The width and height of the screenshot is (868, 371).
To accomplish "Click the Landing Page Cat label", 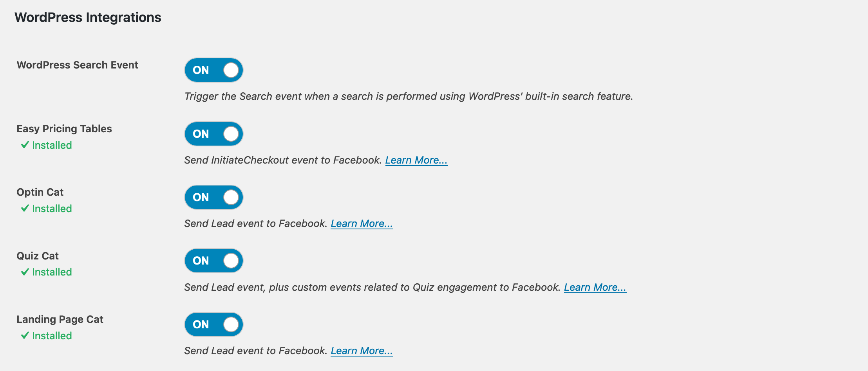I will [60, 319].
